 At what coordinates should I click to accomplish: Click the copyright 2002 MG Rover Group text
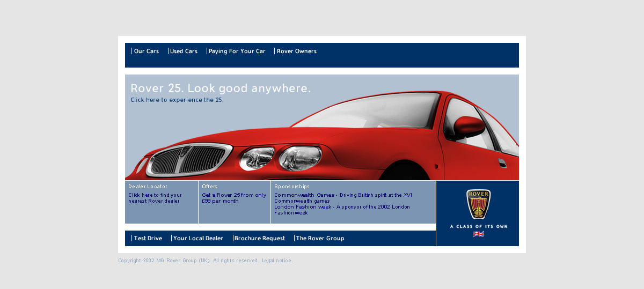(165, 261)
